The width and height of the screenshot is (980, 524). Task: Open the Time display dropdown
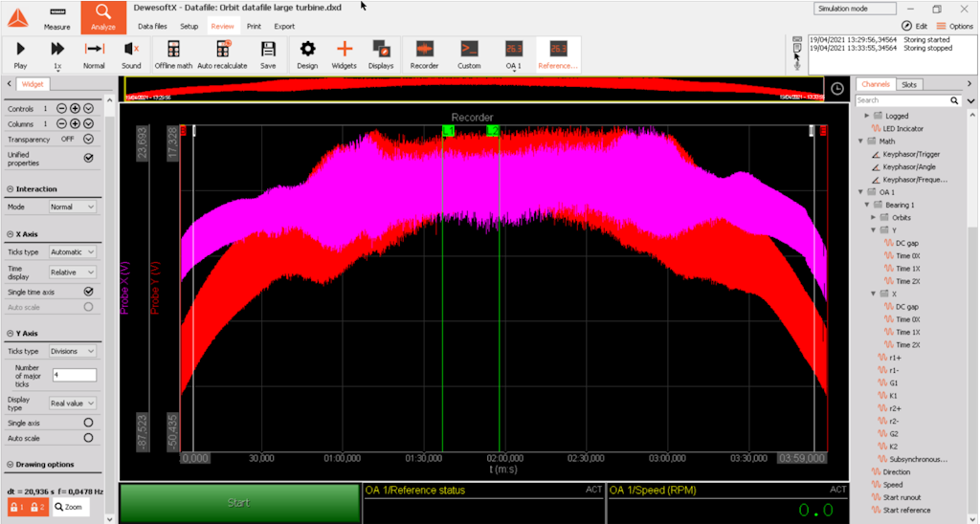point(73,273)
